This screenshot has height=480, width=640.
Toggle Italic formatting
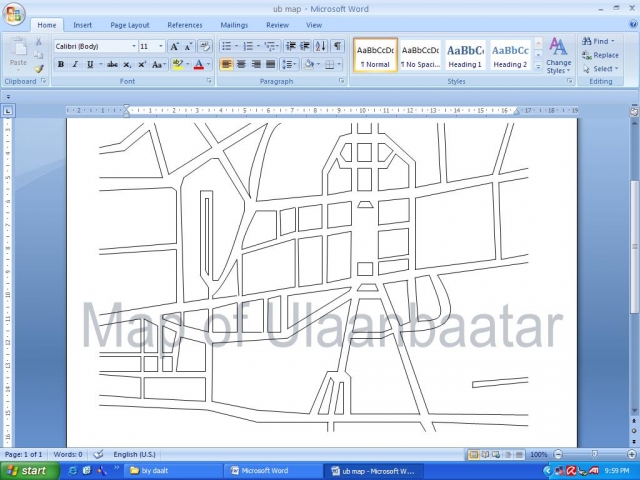(75, 64)
